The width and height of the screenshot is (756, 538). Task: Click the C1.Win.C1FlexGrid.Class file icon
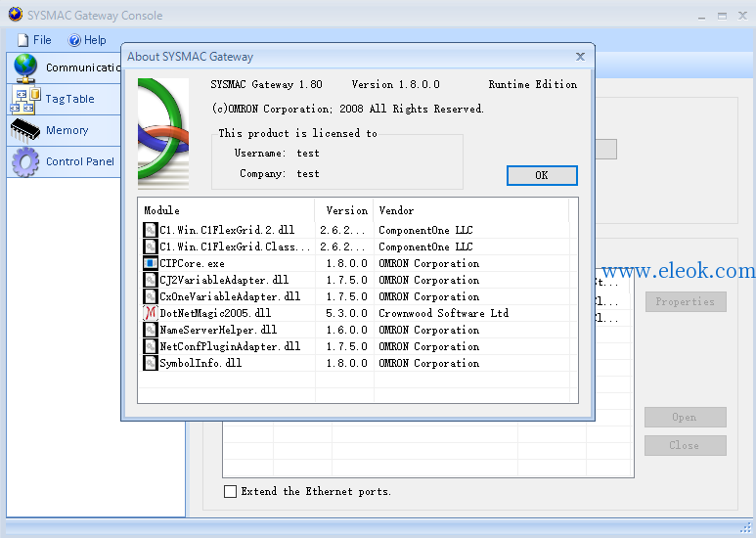(x=151, y=247)
